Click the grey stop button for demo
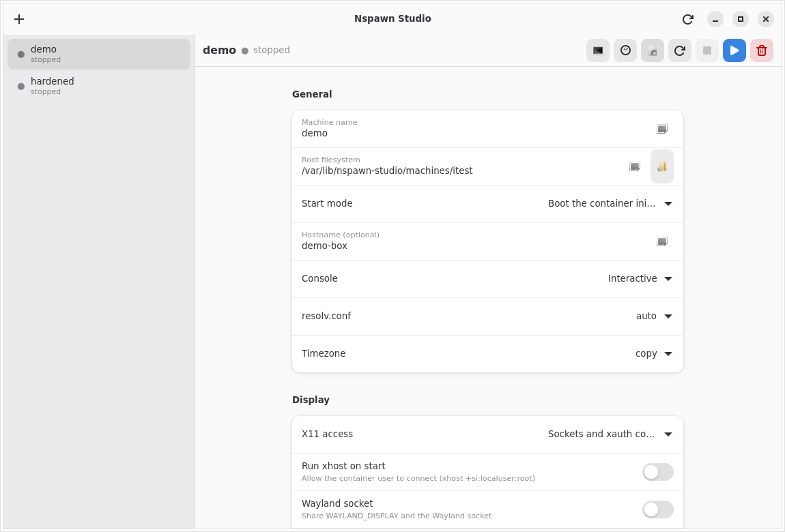 tap(707, 50)
